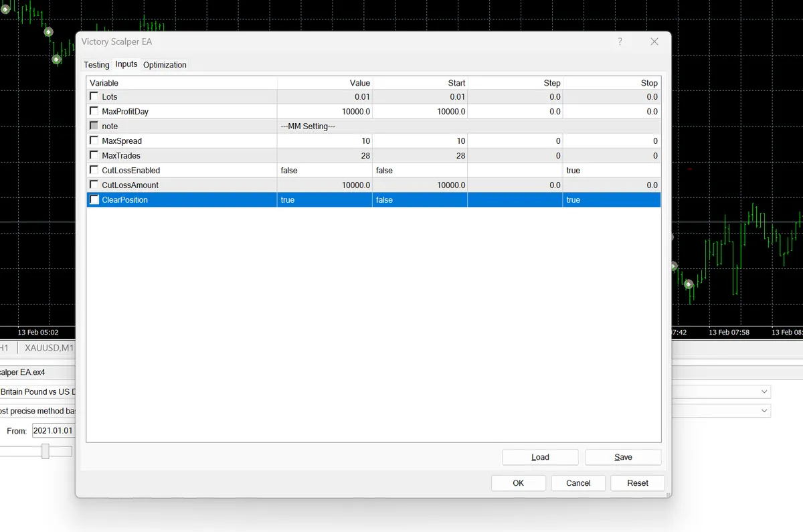This screenshot has height=532, width=803.
Task: Select the Lots variable name
Action: pos(109,97)
